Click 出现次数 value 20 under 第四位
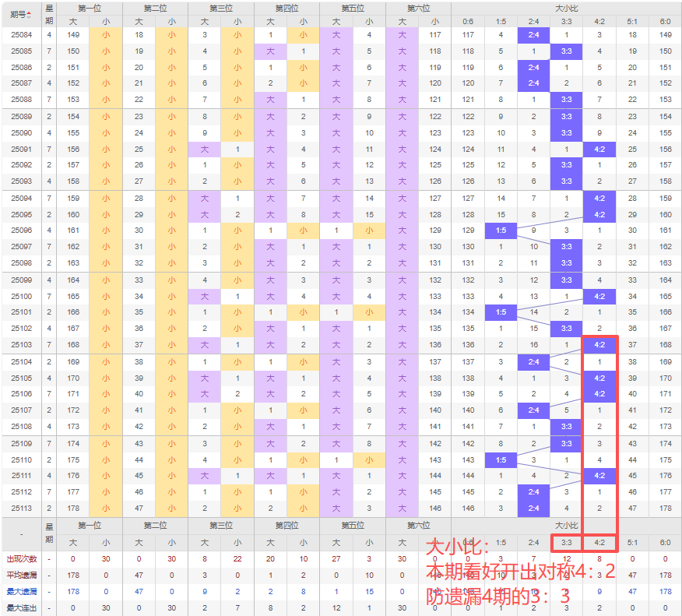This screenshot has width=682, height=616. pos(270,559)
